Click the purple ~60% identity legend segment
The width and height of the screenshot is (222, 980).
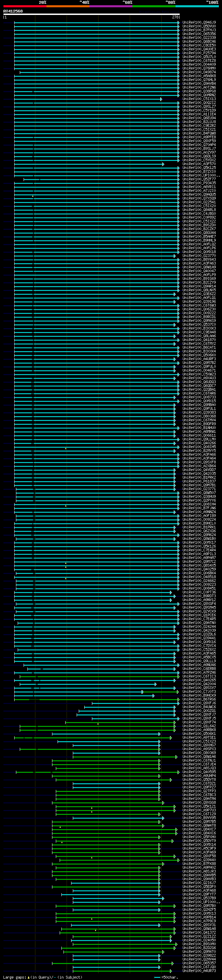111,6
